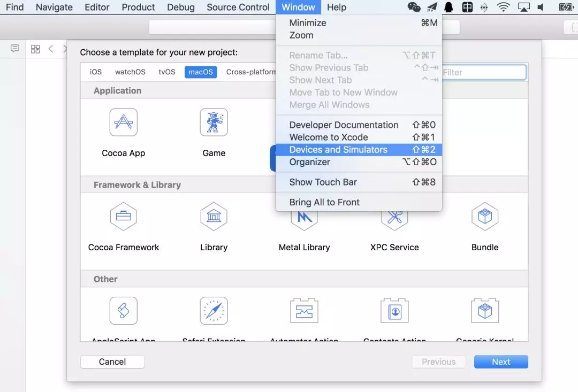Click the grid input-method menu bar icon
Screen dimensions: 578x392
pyautogui.click(x=467, y=7)
